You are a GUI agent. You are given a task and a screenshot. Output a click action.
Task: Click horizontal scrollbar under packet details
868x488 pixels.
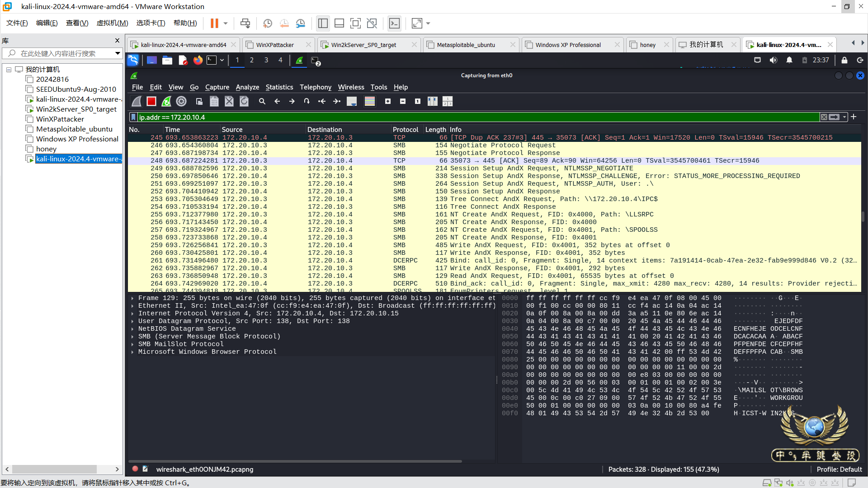(x=294, y=461)
